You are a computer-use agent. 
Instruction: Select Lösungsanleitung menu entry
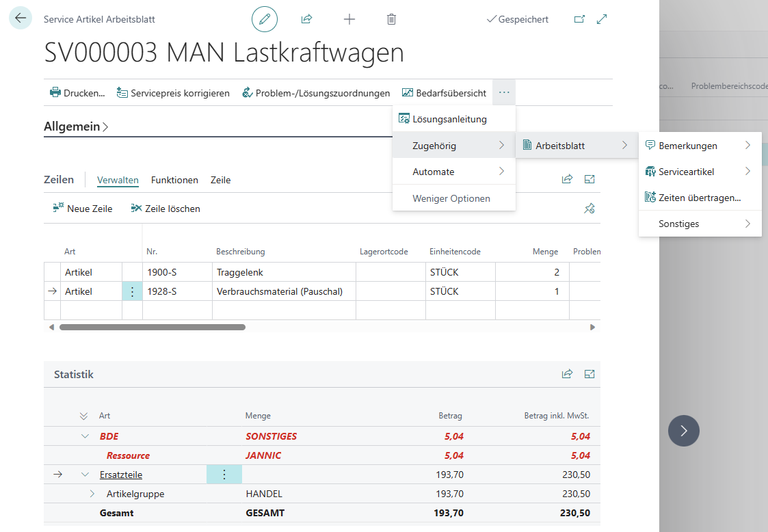(x=454, y=119)
